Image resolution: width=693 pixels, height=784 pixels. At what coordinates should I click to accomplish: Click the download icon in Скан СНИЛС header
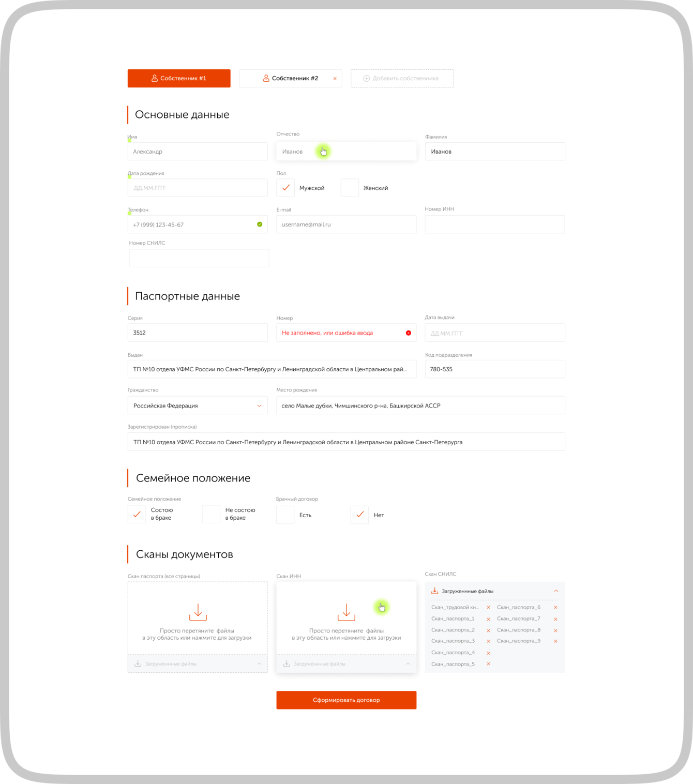tap(435, 591)
